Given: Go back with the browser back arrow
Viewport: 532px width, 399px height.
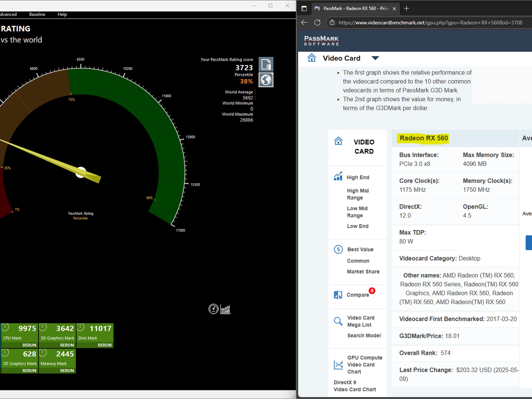Looking at the screenshot, I should click(x=304, y=23).
